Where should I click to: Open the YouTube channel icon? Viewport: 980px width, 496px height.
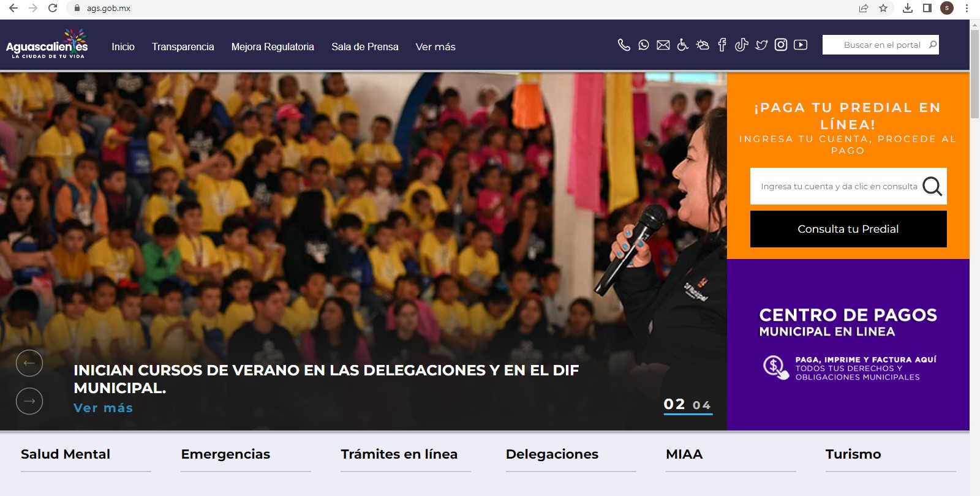(801, 45)
